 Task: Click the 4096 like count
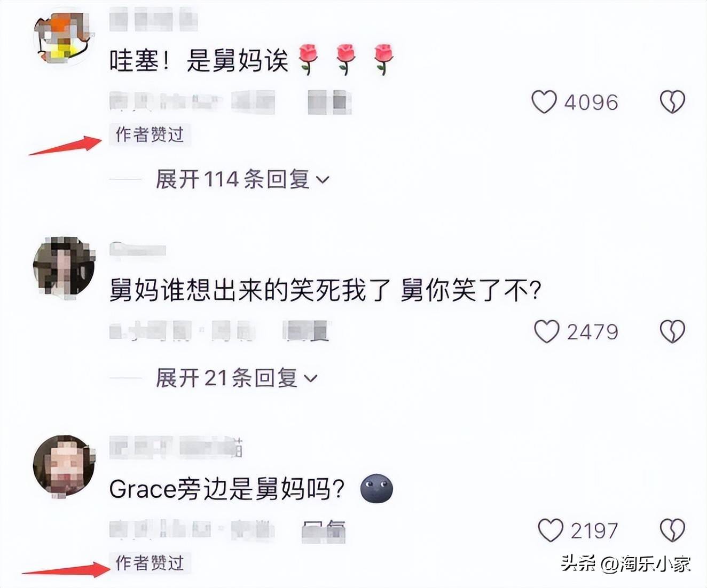591,102
